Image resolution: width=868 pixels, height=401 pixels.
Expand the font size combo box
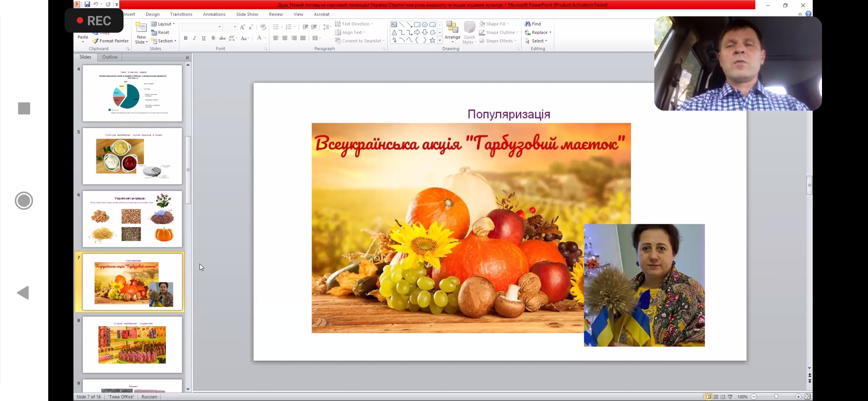[235, 27]
